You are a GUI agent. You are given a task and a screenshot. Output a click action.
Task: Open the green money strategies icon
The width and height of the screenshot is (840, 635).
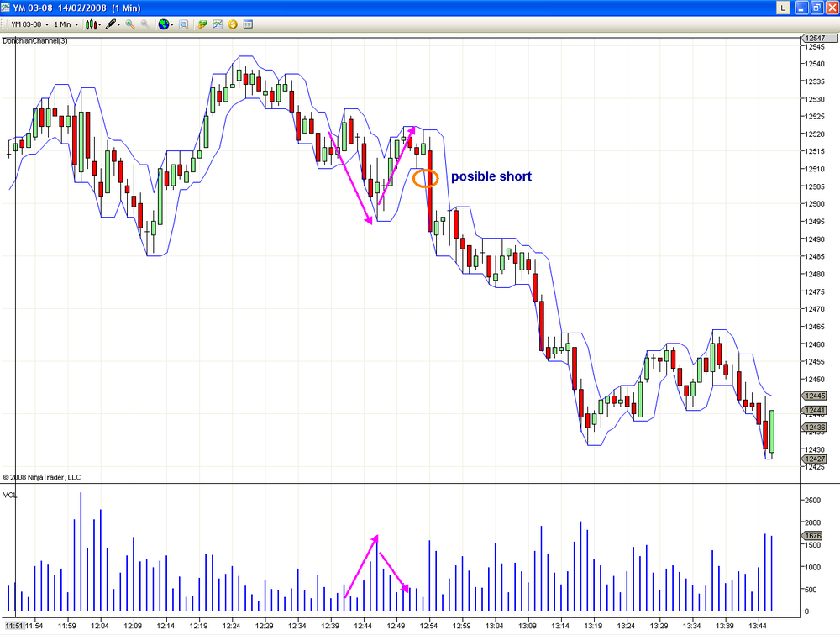pyautogui.click(x=202, y=24)
